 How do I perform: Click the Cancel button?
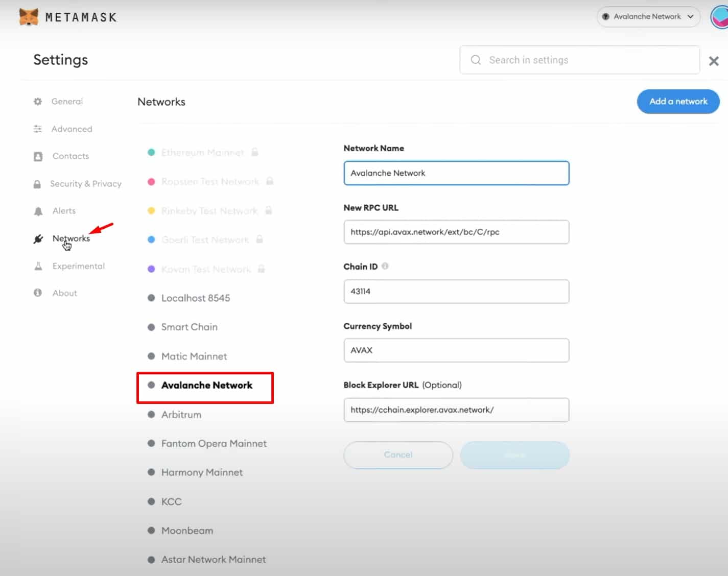pyautogui.click(x=398, y=455)
